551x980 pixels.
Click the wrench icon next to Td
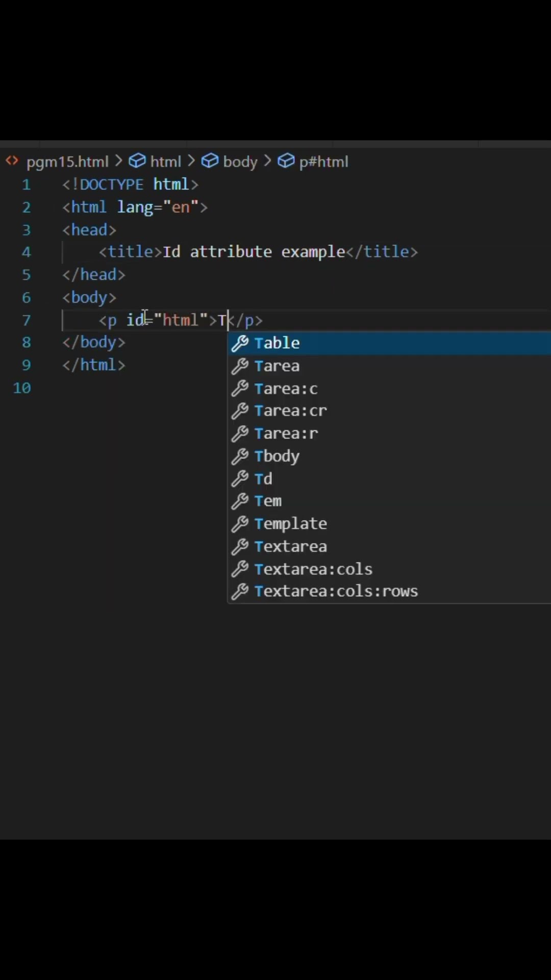[x=240, y=479]
